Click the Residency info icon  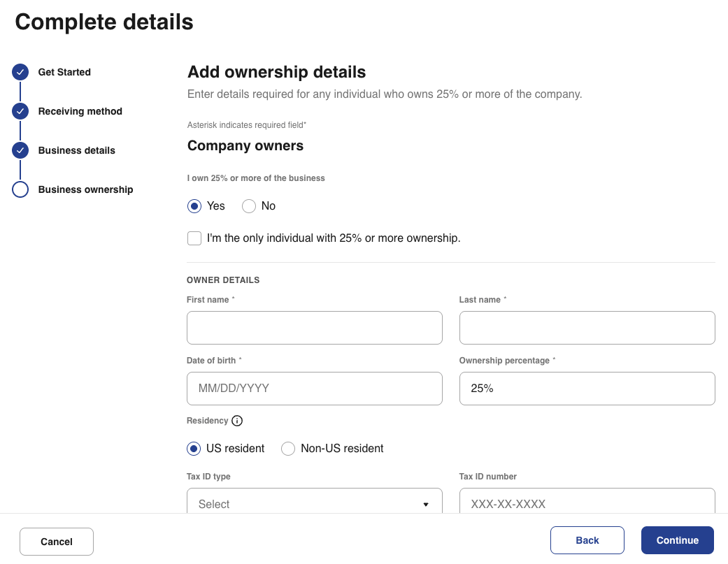[237, 421]
